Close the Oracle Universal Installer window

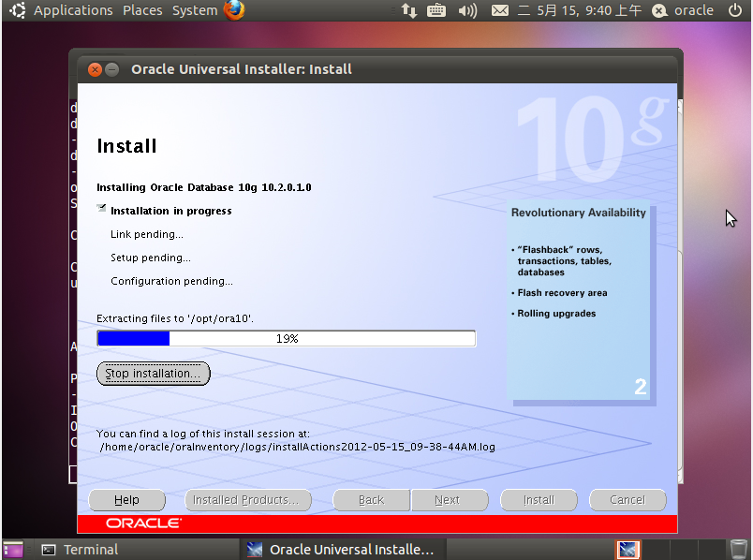(96, 69)
